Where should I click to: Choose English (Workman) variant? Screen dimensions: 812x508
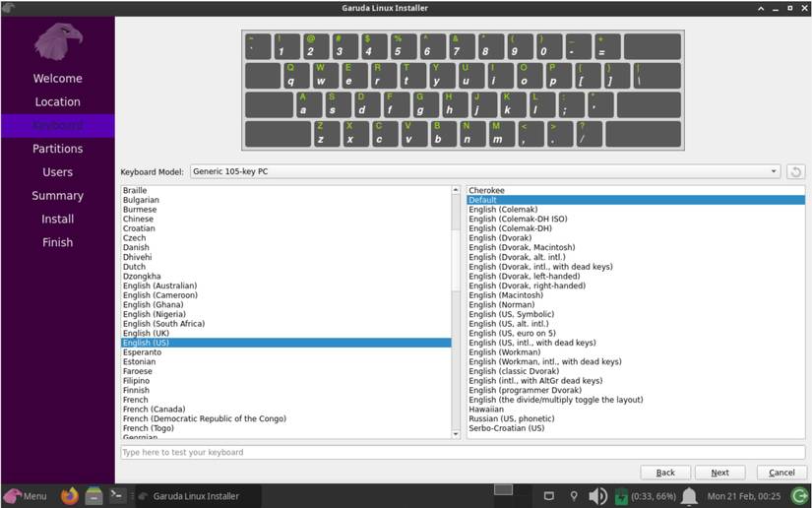636,352
